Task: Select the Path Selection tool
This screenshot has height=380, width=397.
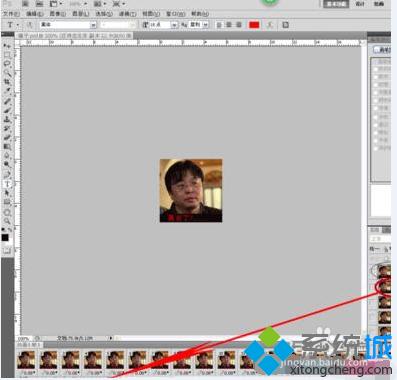Action: coord(7,193)
